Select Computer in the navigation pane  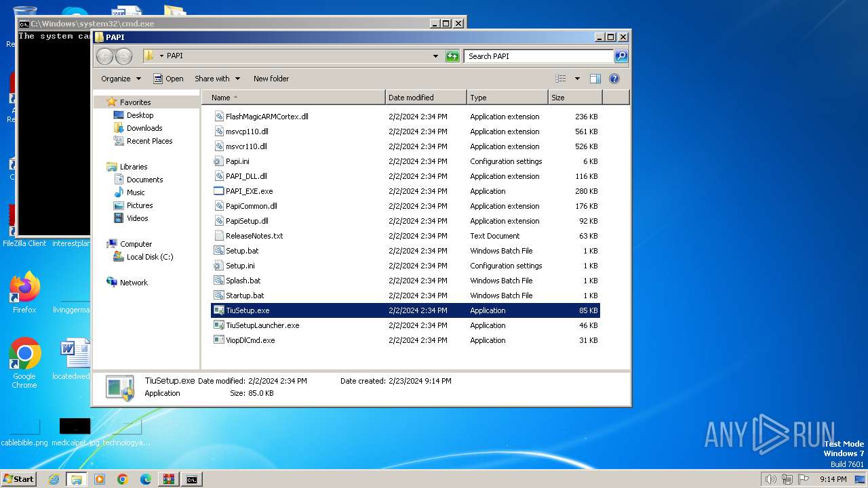[x=136, y=244]
